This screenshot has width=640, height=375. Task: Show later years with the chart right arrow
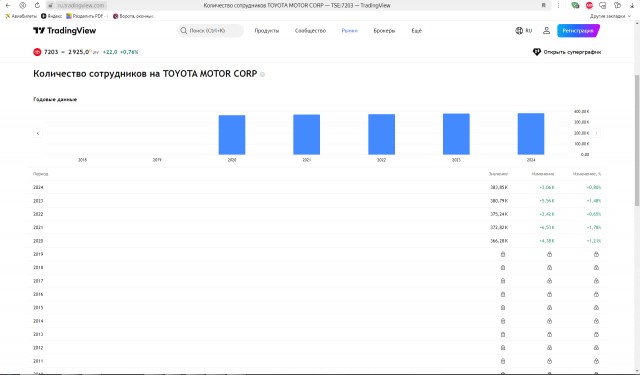coord(596,133)
